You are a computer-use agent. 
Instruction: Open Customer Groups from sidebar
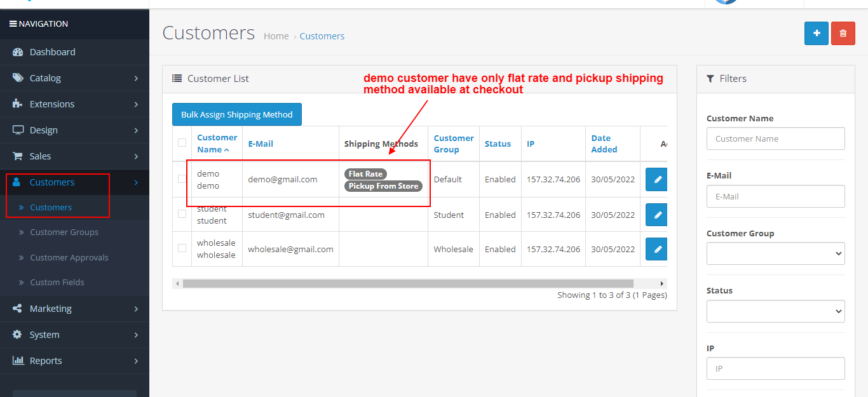(64, 232)
